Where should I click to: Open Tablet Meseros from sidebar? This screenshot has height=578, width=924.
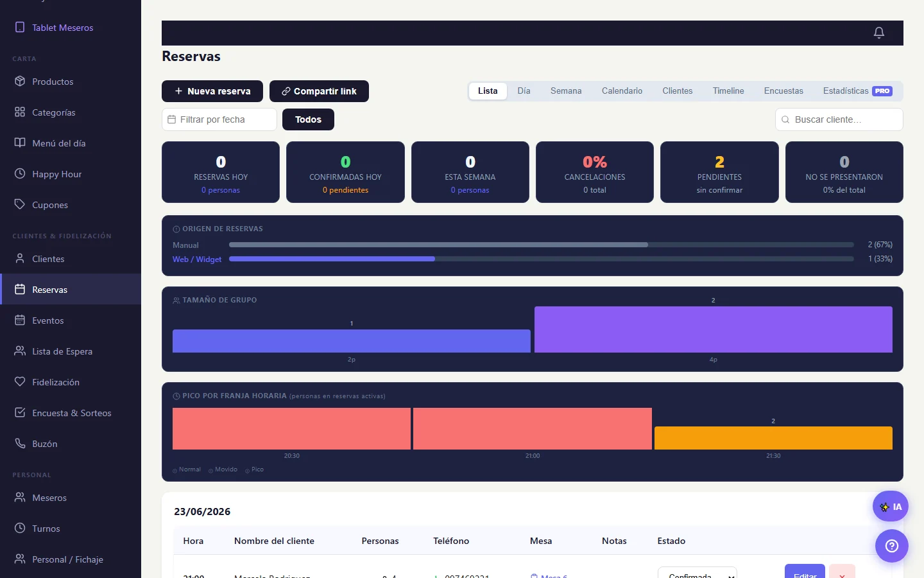click(x=71, y=28)
